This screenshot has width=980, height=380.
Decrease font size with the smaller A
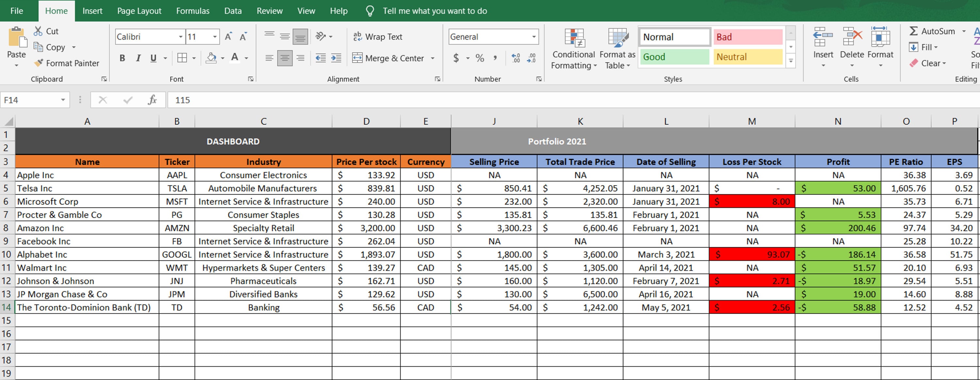point(243,37)
